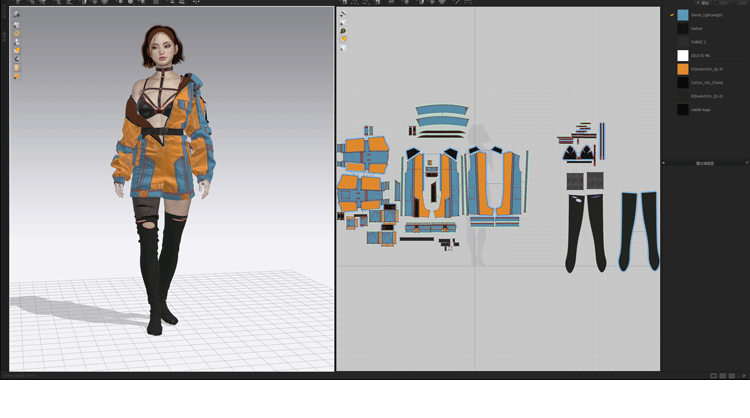Select the rightmost black stocking pattern piece
This screenshot has width=750, height=418.
(639, 230)
